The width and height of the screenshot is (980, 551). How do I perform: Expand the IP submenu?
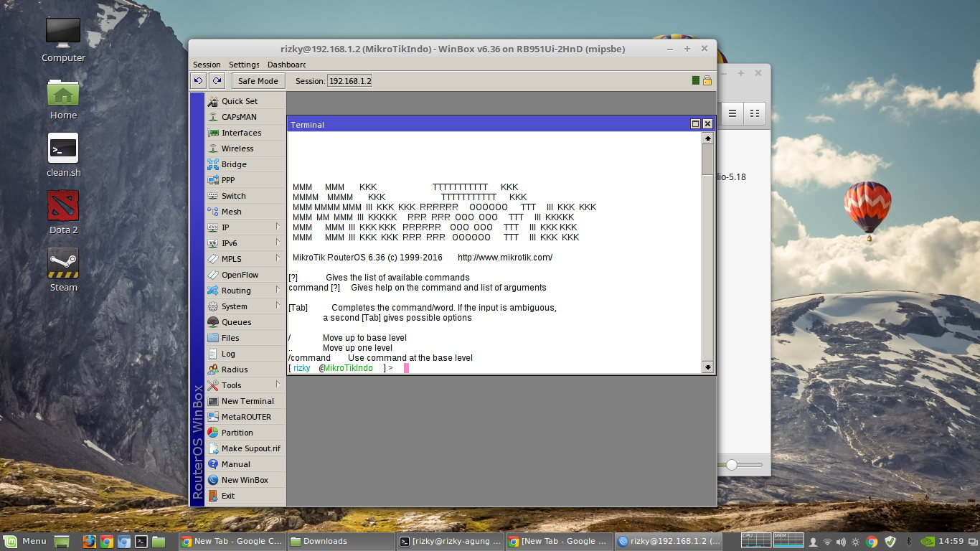pyautogui.click(x=224, y=227)
